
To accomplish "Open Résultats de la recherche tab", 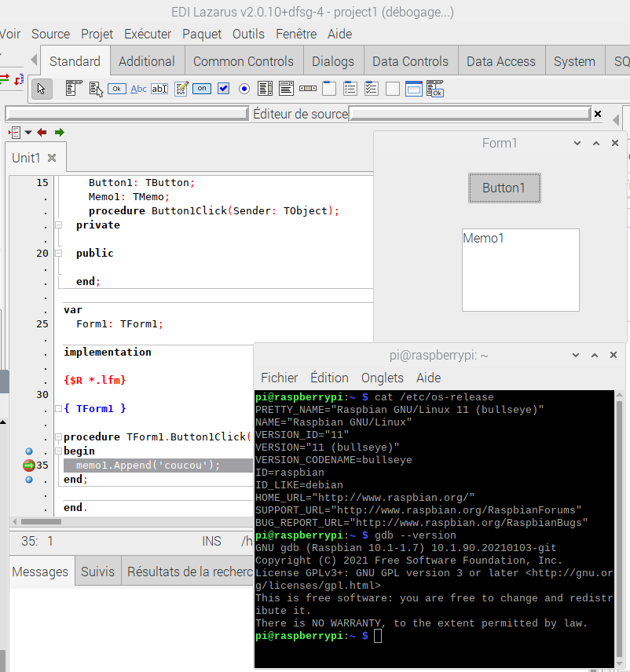I will click(189, 572).
